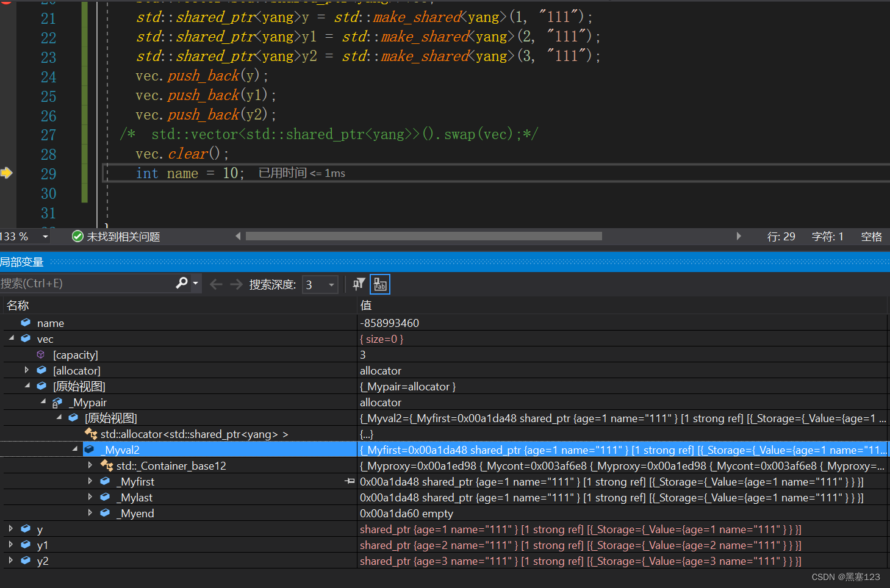Viewport: 890px width, 588px height.
Task: Click the shared_ptr age=2 value of y1
Action: [580, 545]
